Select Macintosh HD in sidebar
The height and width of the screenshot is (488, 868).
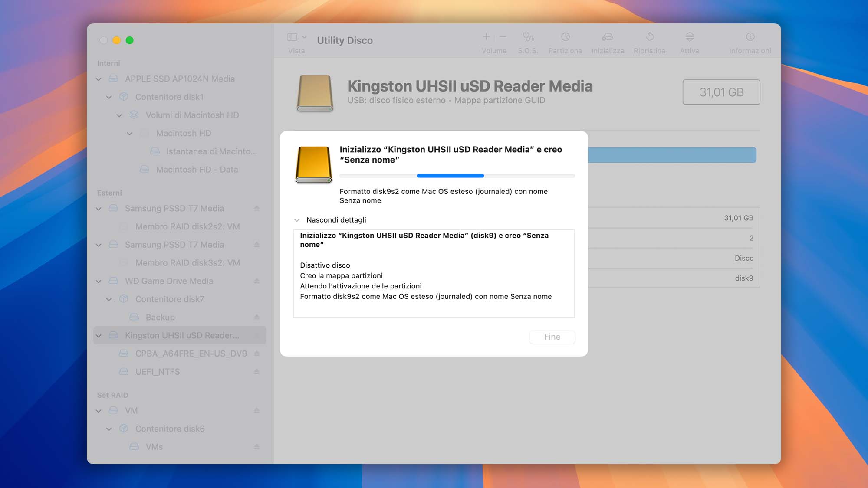[183, 133]
